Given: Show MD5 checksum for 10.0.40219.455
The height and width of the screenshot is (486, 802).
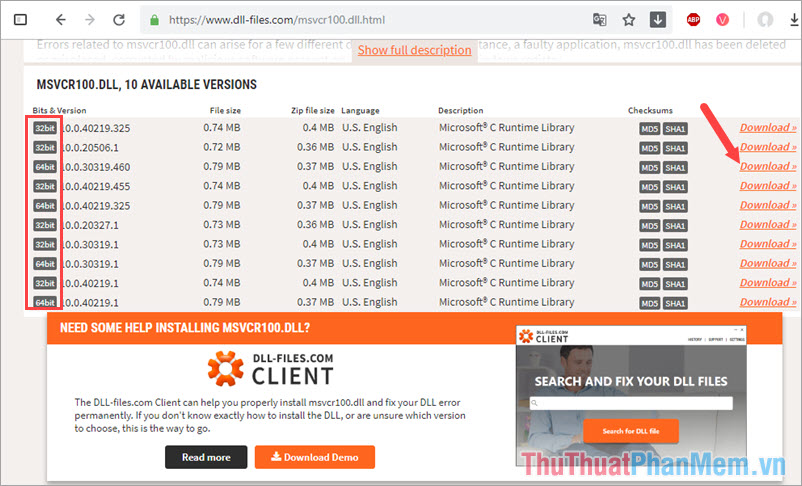Looking at the screenshot, I should 650,187.
